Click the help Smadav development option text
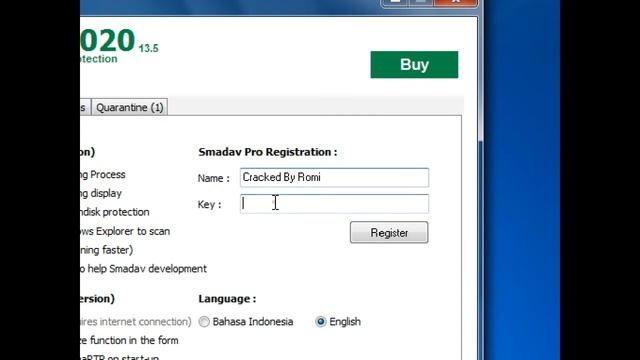This screenshot has height=360, width=640. pyautogui.click(x=143, y=269)
